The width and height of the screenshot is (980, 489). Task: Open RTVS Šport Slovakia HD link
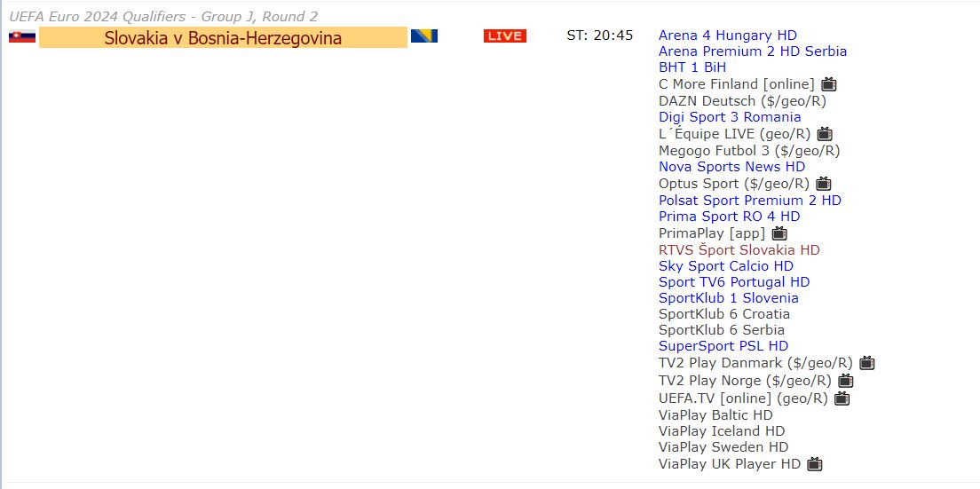pos(739,250)
